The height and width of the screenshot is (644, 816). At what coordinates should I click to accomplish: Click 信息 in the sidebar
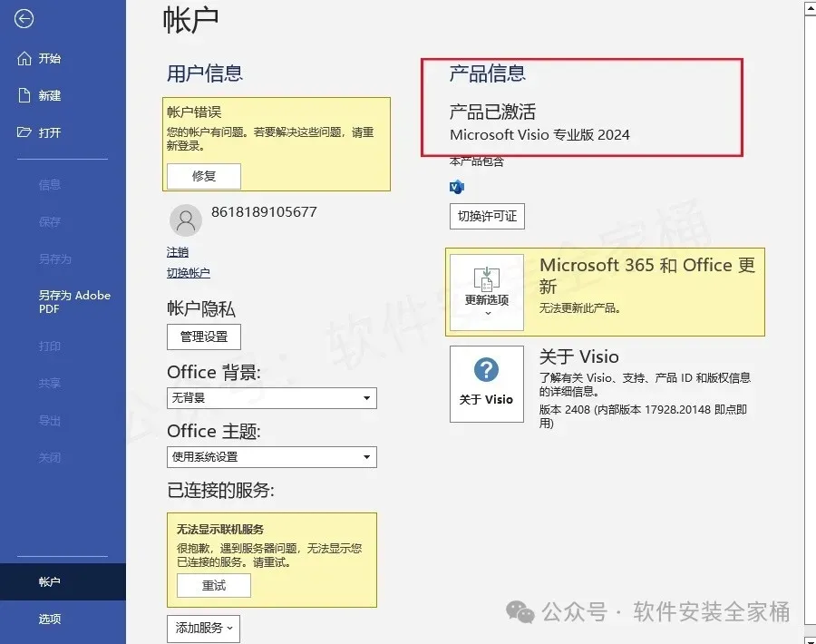(x=50, y=185)
